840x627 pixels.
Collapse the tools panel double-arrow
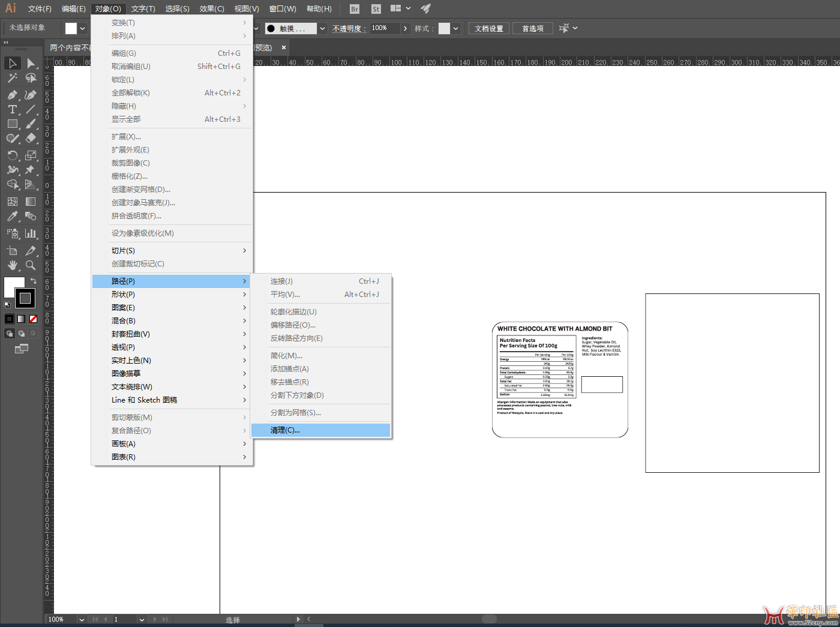tap(6, 43)
